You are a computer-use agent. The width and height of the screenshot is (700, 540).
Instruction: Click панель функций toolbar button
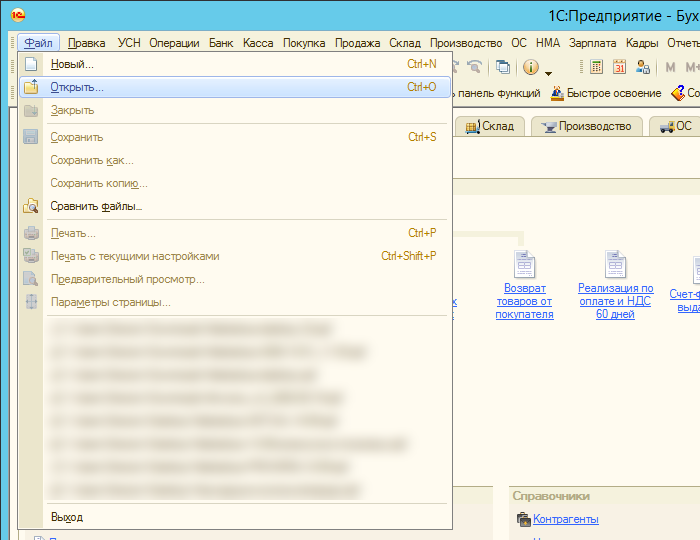(x=496, y=93)
